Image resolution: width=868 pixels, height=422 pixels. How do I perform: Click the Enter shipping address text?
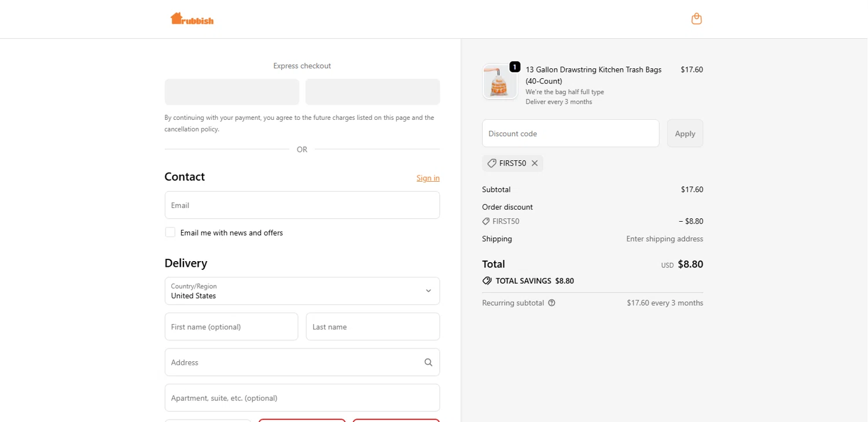click(665, 238)
